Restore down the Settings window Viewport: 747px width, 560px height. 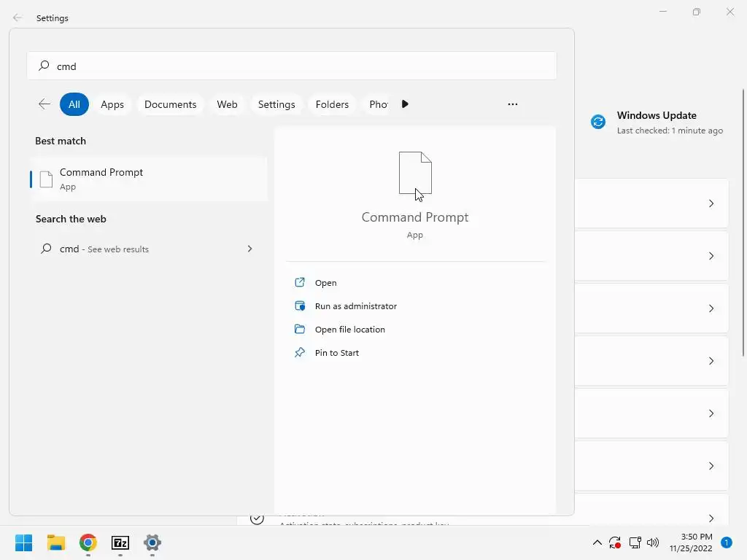coord(697,12)
